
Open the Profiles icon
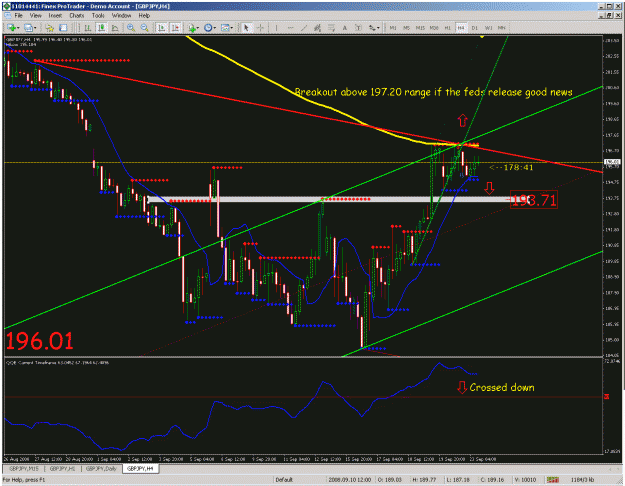pos(28,28)
